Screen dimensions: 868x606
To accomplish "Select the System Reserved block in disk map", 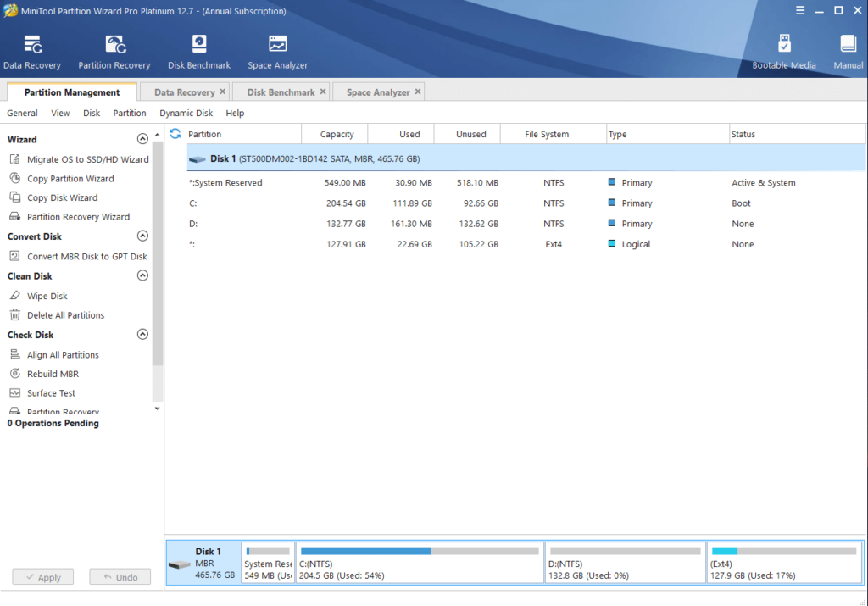I will 269,563.
